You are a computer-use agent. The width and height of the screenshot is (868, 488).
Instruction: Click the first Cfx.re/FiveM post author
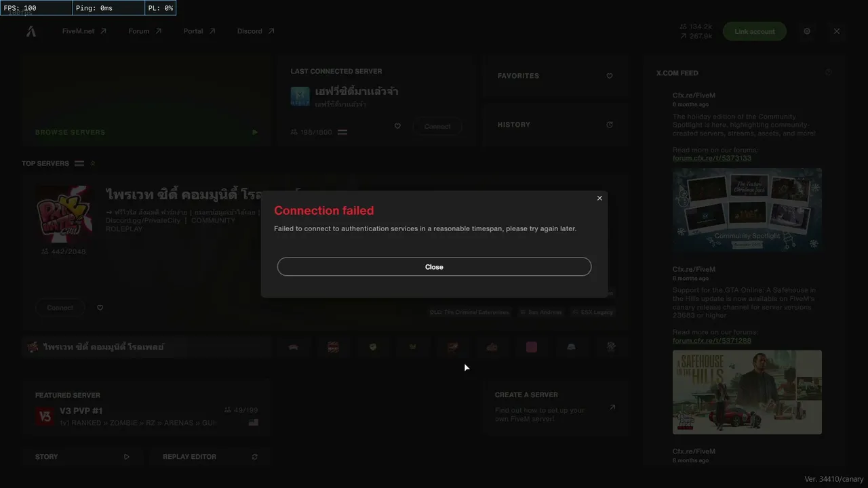[694, 96]
